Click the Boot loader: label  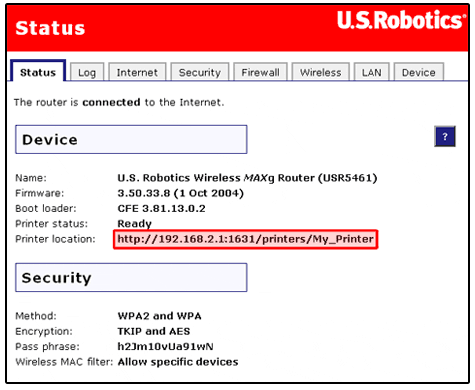tap(46, 209)
